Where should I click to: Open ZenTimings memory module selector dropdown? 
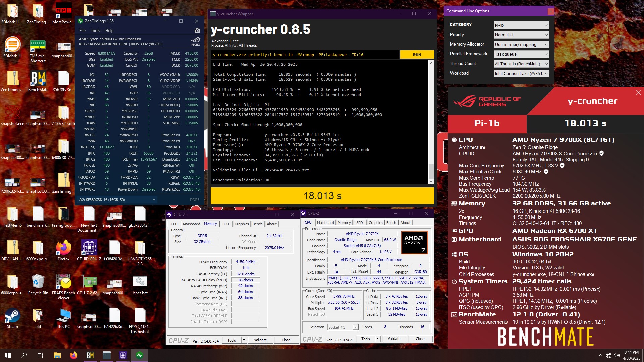click(x=117, y=200)
